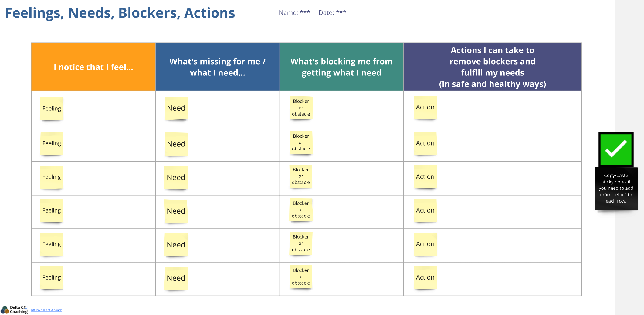
Task: Open the https://DeltaCX.coach link
Action: point(46,310)
